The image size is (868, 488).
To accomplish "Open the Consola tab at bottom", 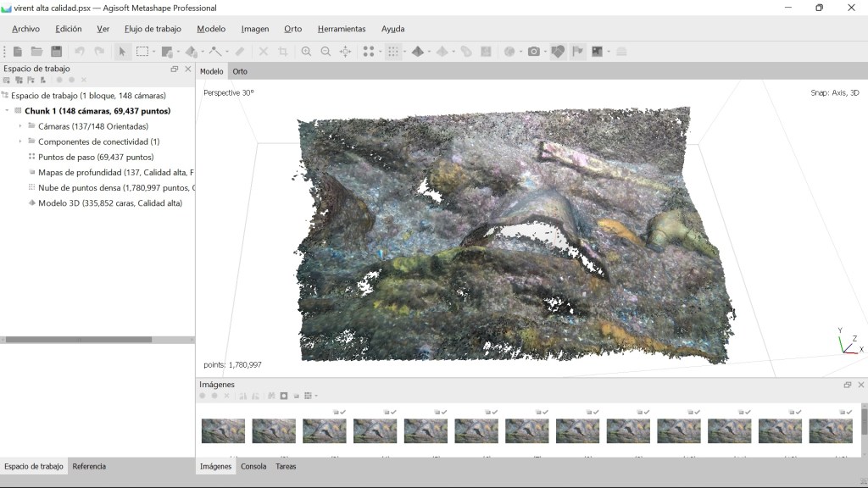I will (x=253, y=467).
